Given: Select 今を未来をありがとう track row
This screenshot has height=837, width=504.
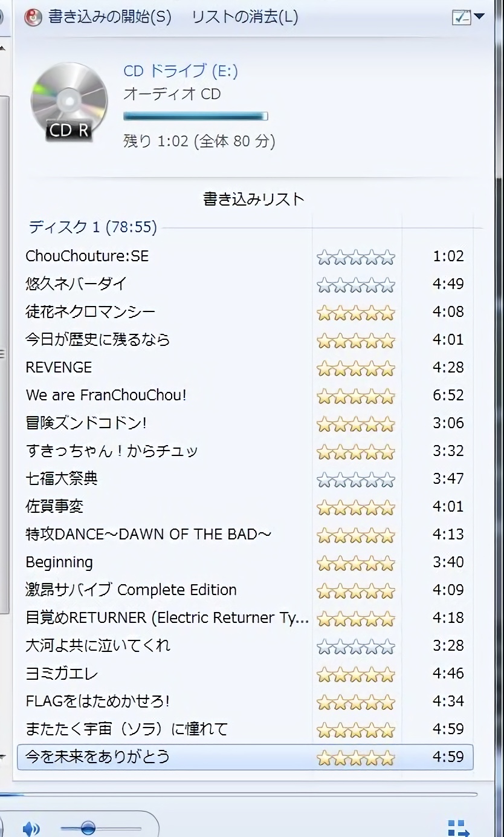Looking at the screenshot, I should coord(245,757).
